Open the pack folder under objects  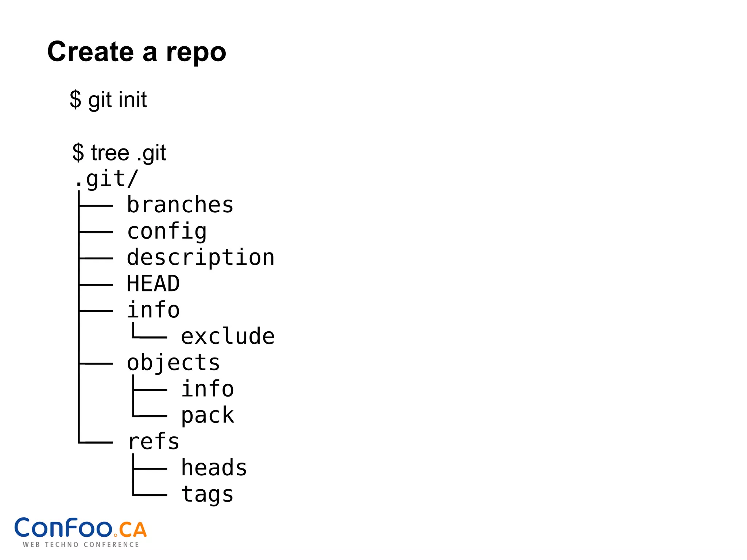coord(208,415)
